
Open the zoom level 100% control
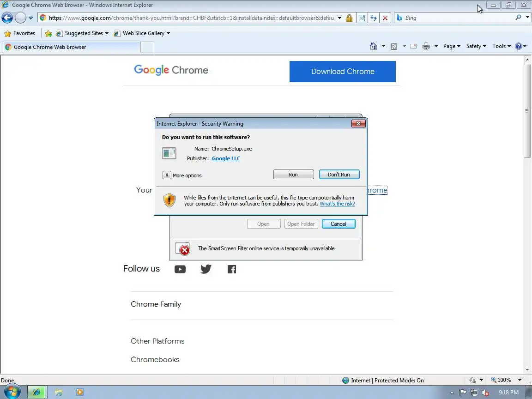tap(506, 380)
